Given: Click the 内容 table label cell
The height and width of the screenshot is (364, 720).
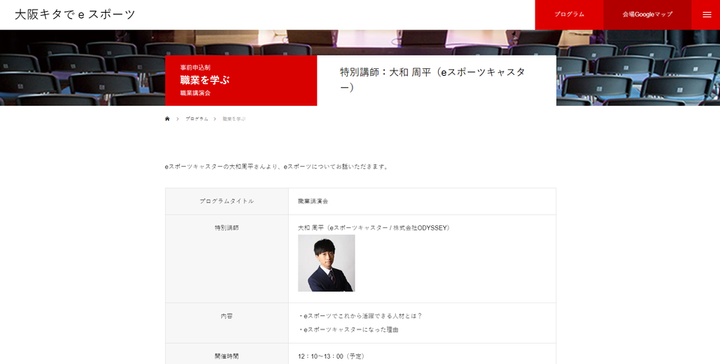Looking at the screenshot, I should [227, 323].
